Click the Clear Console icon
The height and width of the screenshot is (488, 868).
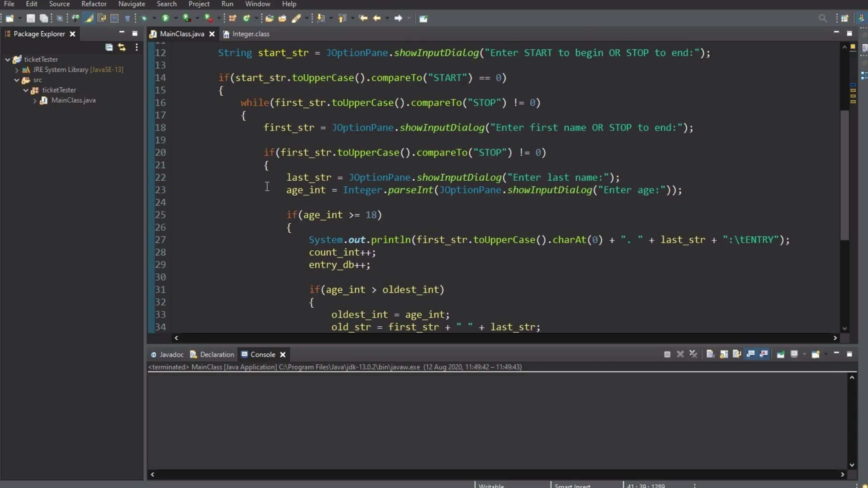pos(710,354)
